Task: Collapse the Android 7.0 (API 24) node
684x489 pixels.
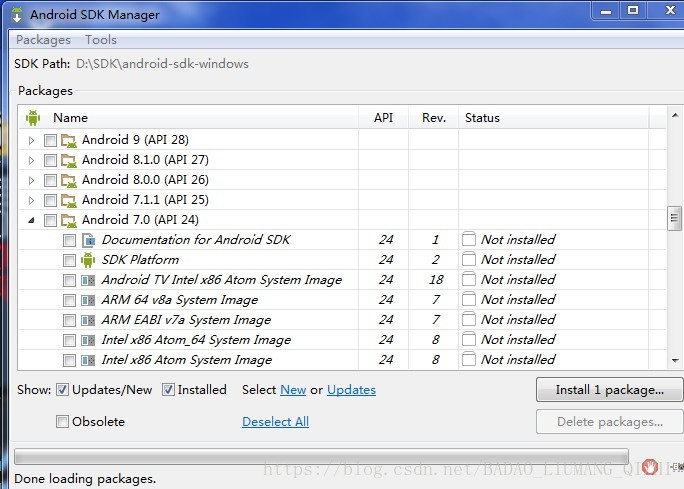Action: (31, 221)
